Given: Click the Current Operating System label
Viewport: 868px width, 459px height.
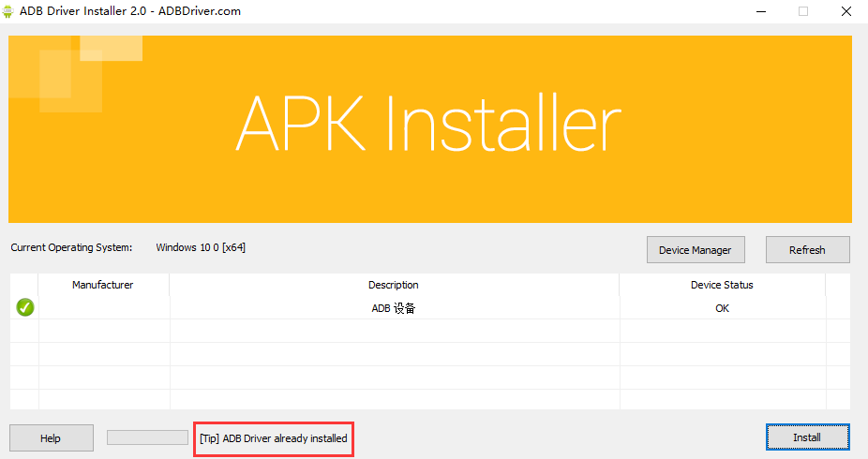Looking at the screenshot, I should point(71,247).
